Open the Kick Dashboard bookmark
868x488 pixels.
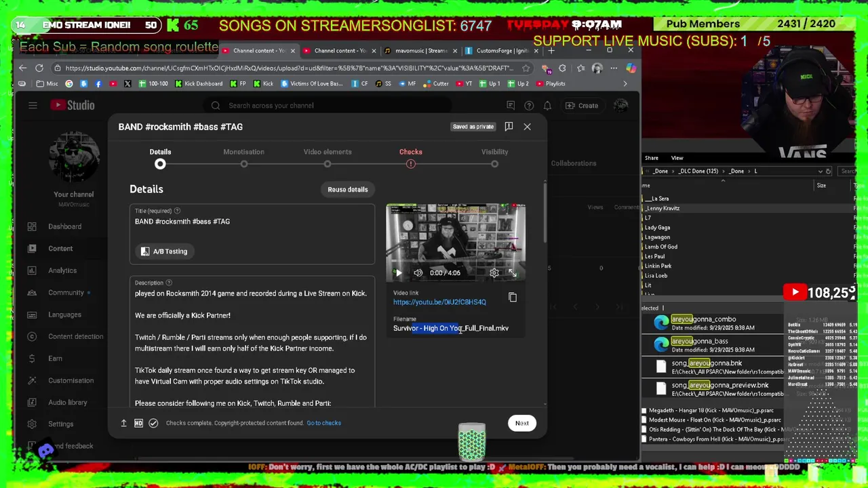199,83
